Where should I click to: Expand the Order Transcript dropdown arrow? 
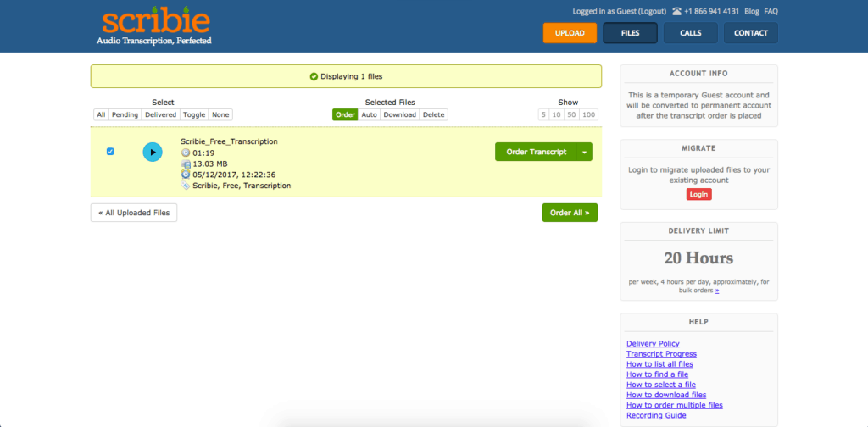click(583, 152)
